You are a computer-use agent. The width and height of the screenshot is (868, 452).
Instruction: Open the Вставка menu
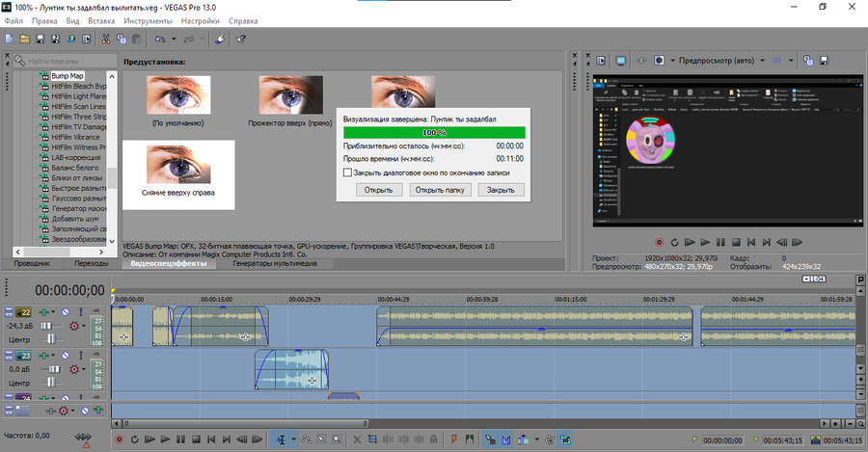click(101, 21)
